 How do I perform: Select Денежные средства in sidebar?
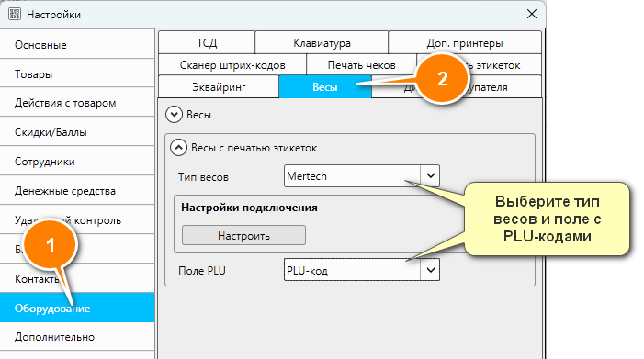click(77, 191)
